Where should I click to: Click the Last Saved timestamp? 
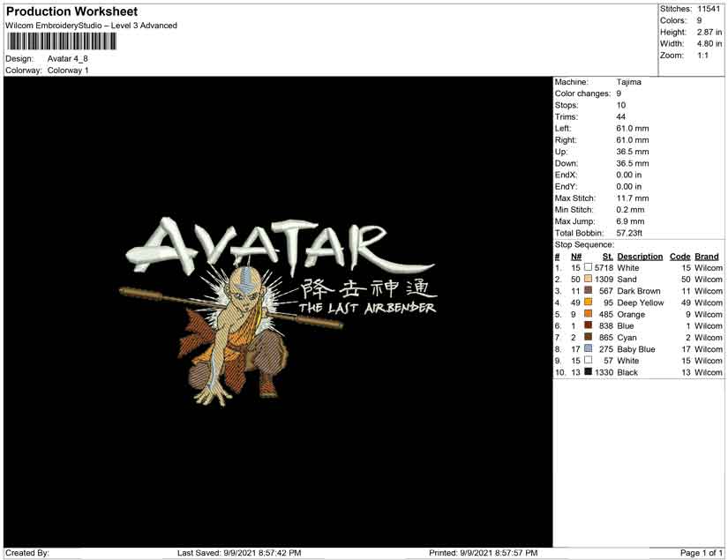239,553
